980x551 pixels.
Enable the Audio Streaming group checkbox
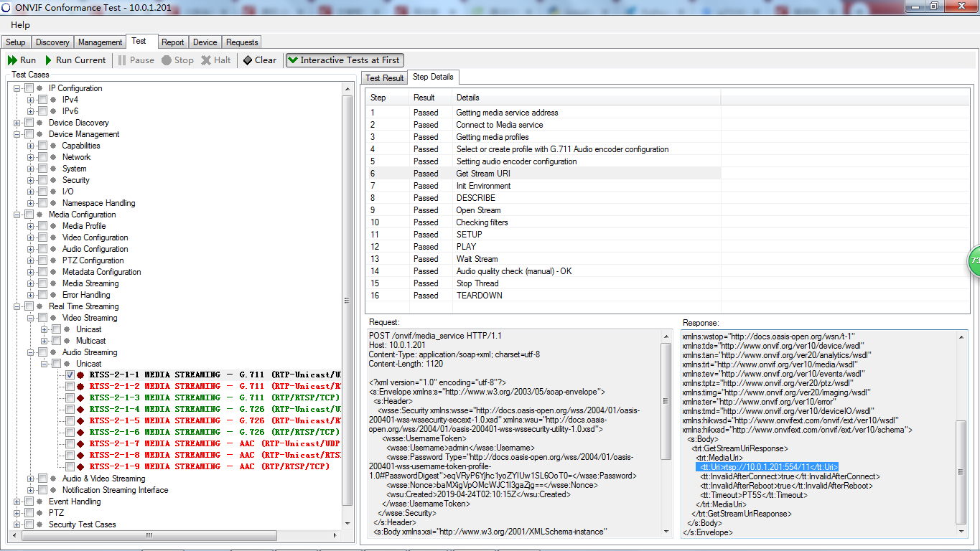[43, 352]
